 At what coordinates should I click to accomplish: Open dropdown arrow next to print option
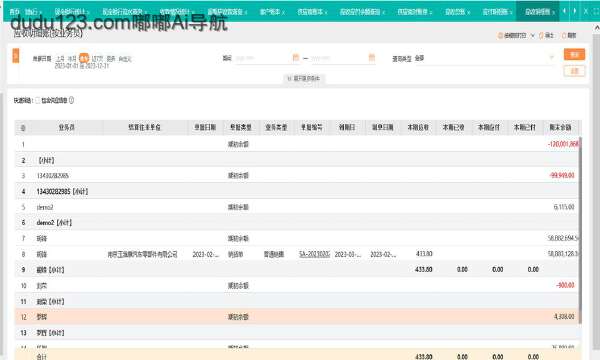coord(532,36)
